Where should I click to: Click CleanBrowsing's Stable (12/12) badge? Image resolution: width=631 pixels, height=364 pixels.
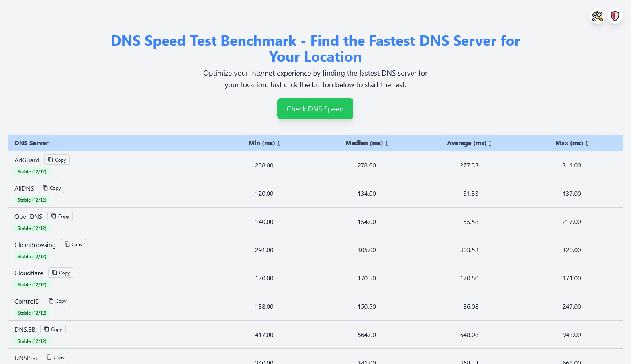pyautogui.click(x=32, y=257)
